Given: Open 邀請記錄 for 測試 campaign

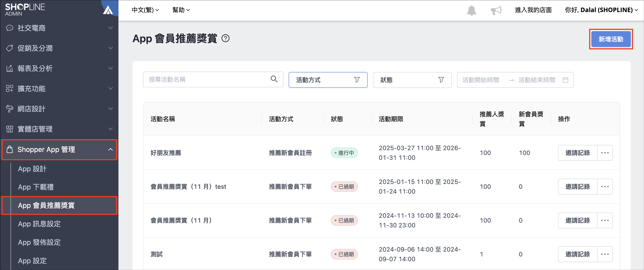Looking at the screenshot, I should point(578,254).
